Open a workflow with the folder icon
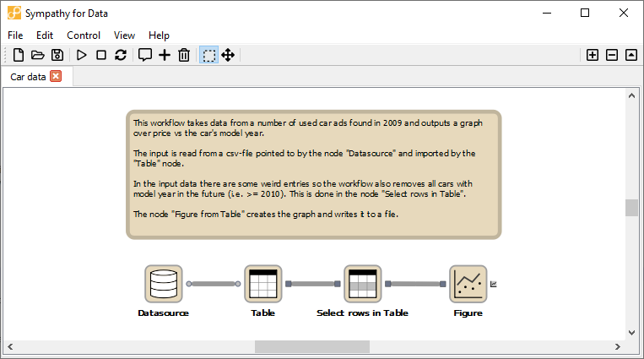Viewport: 644px width, 359px height. [38, 55]
